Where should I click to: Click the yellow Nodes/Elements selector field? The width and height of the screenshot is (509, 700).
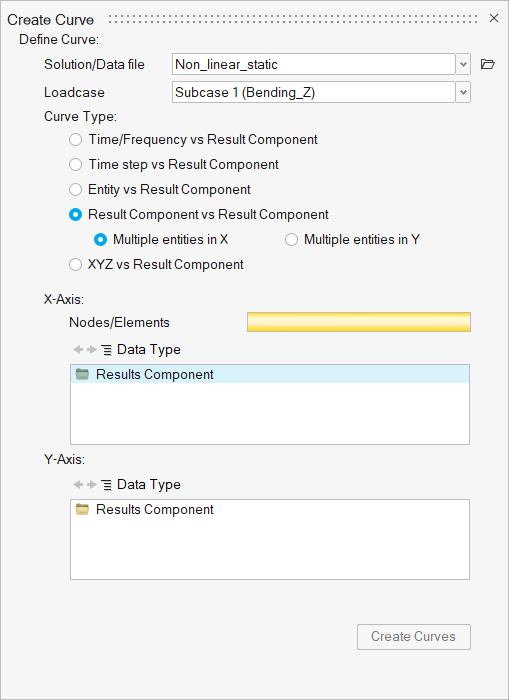[x=359, y=322]
